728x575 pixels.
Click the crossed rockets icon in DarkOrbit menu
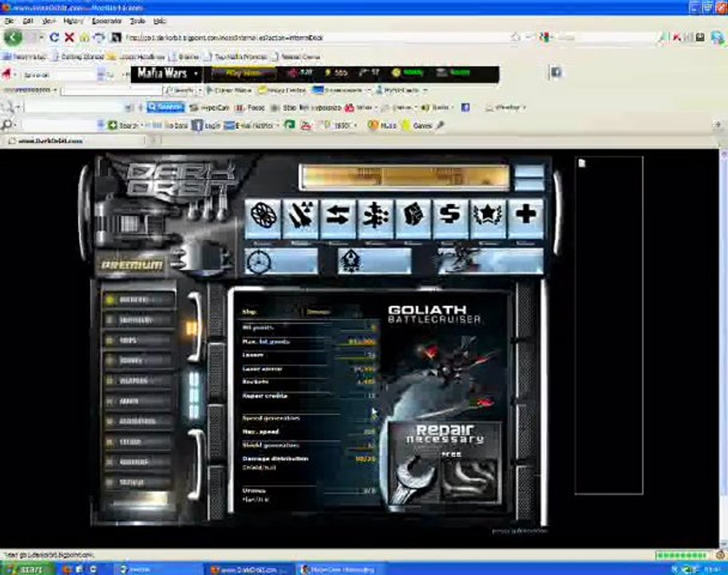coord(300,218)
